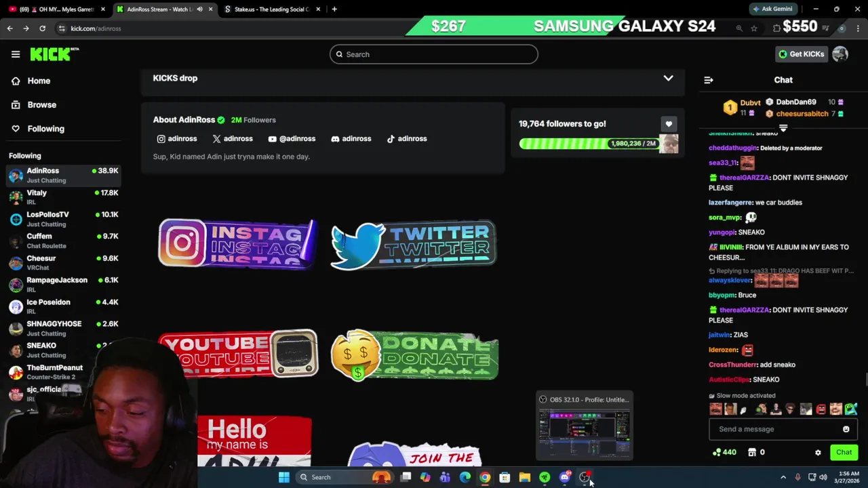The height and width of the screenshot is (488, 868).
Task: Open adinross TikTok link
Action: pyautogui.click(x=407, y=139)
